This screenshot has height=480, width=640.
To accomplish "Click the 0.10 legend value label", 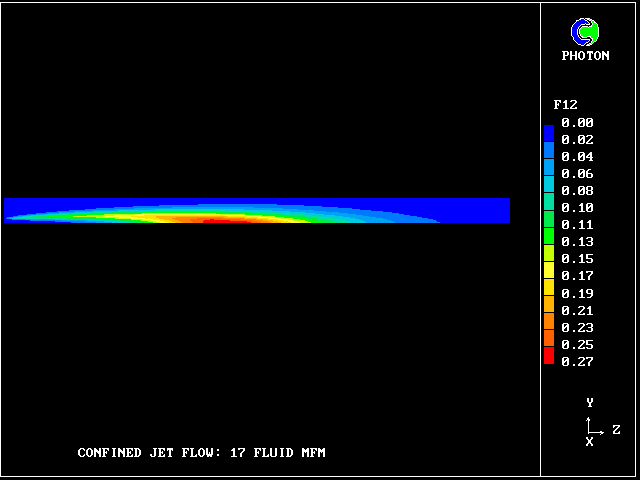I will (x=577, y=207).
